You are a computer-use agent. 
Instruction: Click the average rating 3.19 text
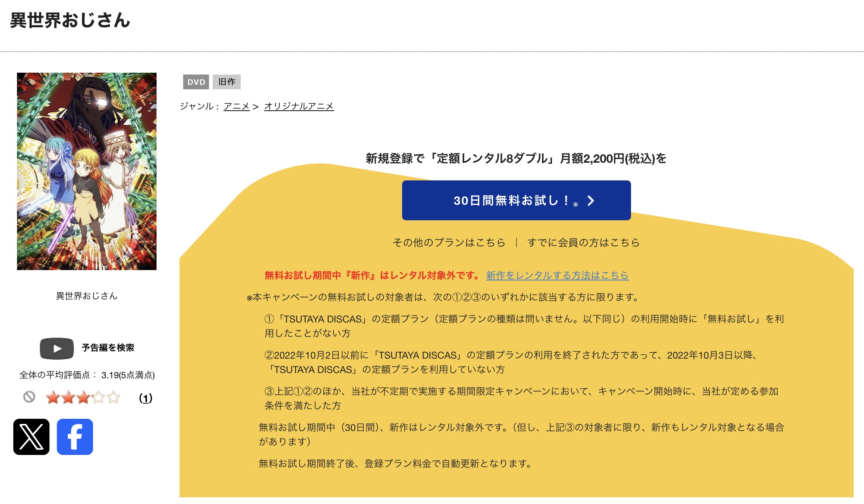(87, 375)
